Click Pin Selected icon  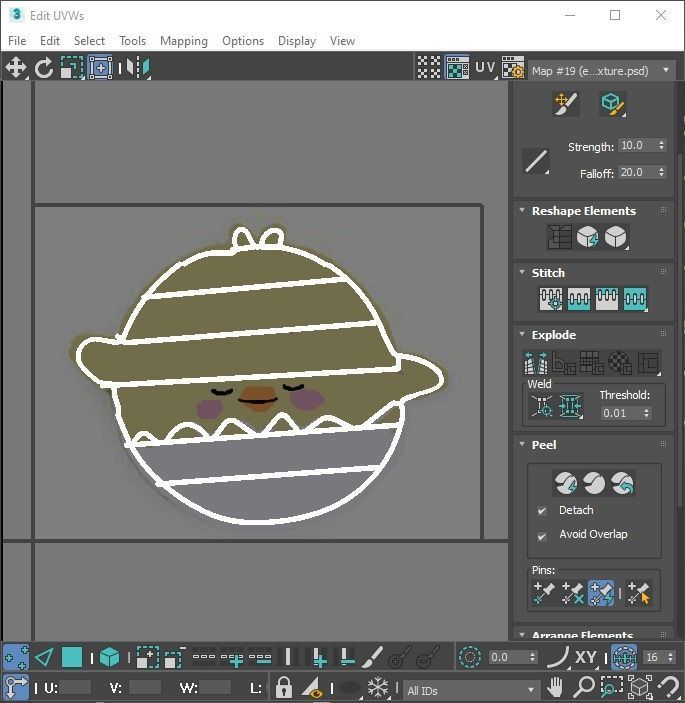click(x=544, y=593)
